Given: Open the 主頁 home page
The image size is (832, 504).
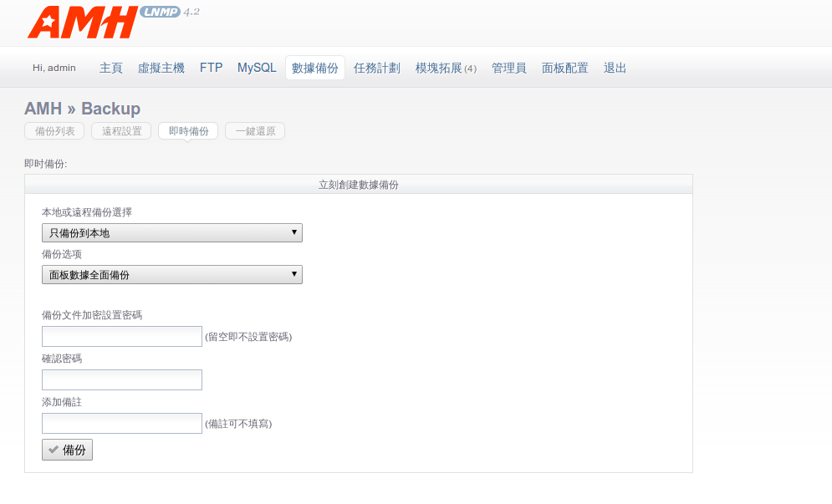Looking at the screenshot, I should (x=110, y=68).
